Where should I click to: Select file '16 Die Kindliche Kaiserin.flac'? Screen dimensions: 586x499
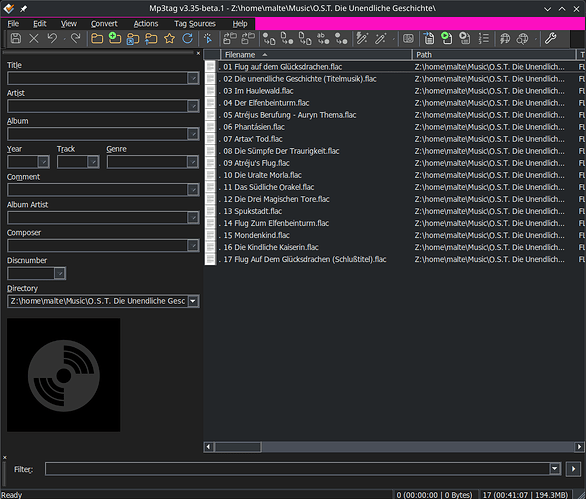[271, 247]
